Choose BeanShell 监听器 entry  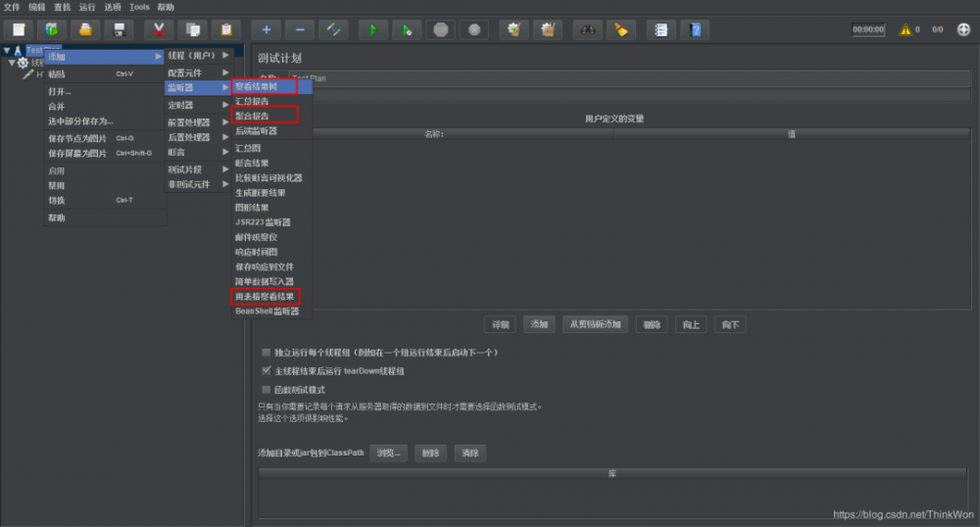point(271,311)
